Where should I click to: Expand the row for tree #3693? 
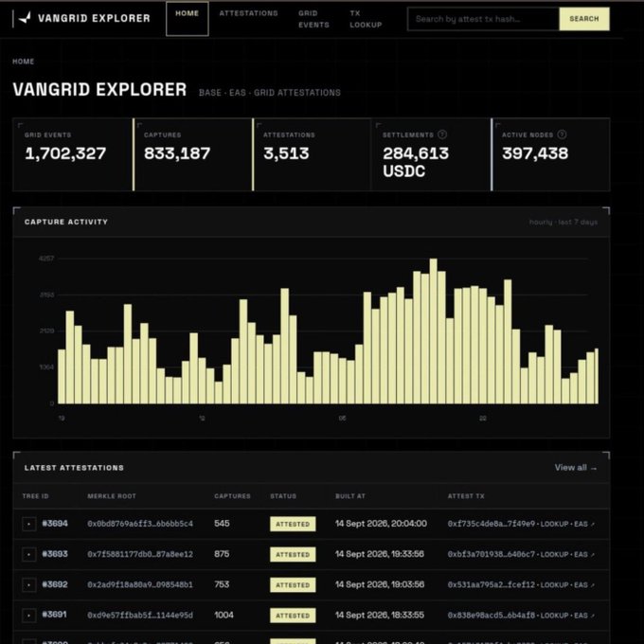tap(28, 554)
